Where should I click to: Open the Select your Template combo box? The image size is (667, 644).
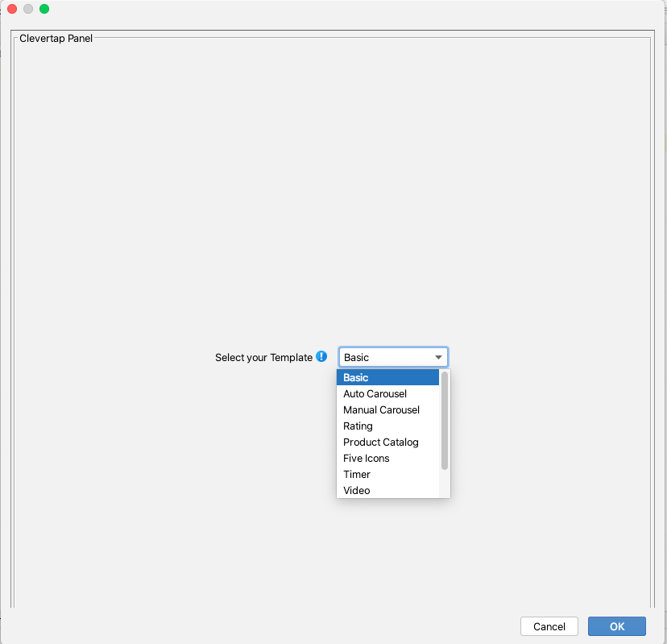(x=393, y=357)
